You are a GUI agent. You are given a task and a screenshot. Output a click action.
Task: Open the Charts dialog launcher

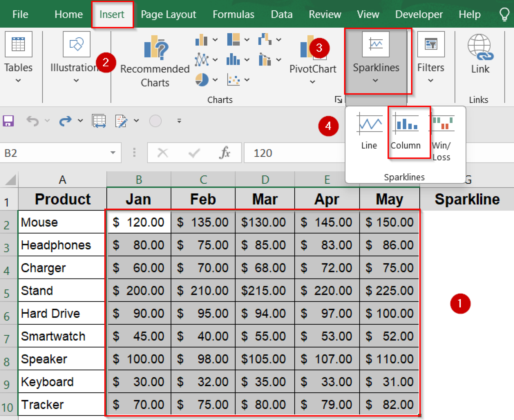pyautogui.click(x=338, y=100)
